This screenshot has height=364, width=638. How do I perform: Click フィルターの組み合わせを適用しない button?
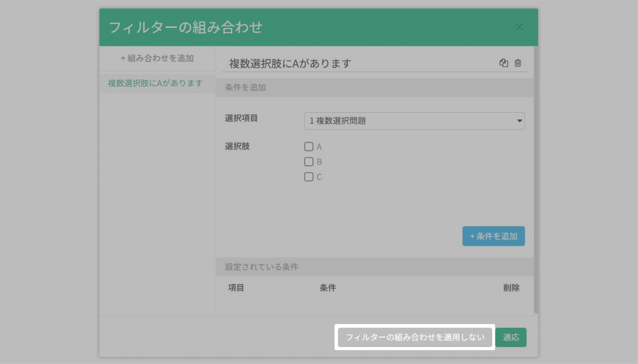point(415,337)
